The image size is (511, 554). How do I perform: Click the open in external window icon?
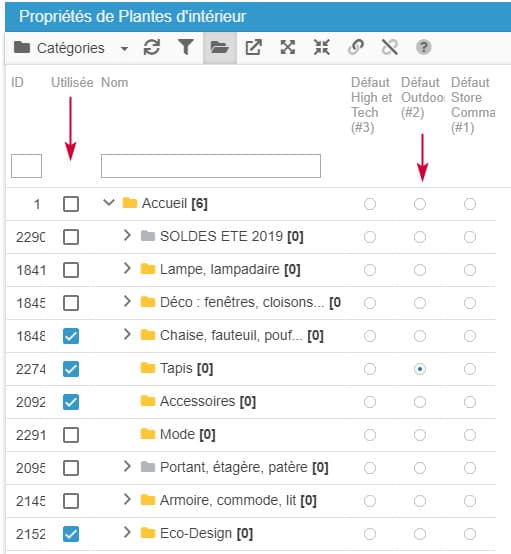tap(253, 47)
